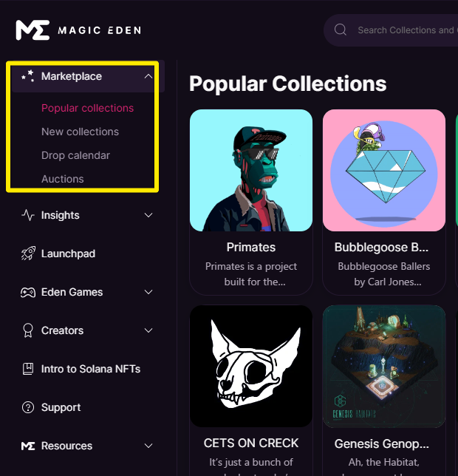
Task: Expand the Insights menu chevron
Action: coord(148,215)
